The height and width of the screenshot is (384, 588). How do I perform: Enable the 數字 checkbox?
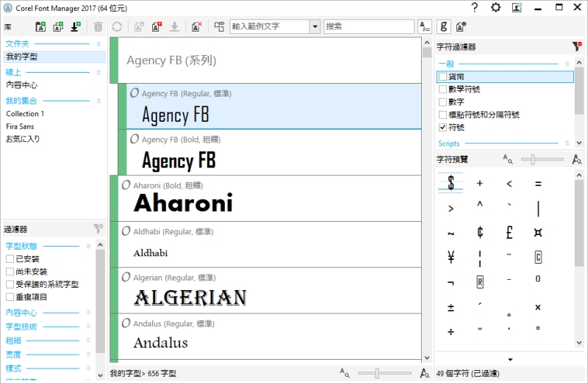click(442, 102)
